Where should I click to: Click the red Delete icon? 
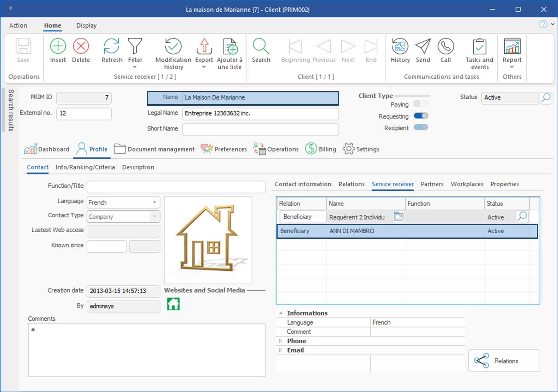81,47
